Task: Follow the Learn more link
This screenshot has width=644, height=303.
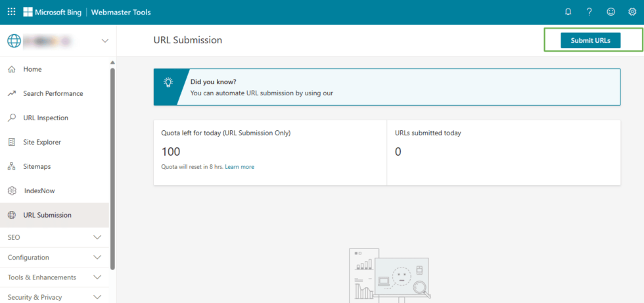Action: click(x=239, y=167)
